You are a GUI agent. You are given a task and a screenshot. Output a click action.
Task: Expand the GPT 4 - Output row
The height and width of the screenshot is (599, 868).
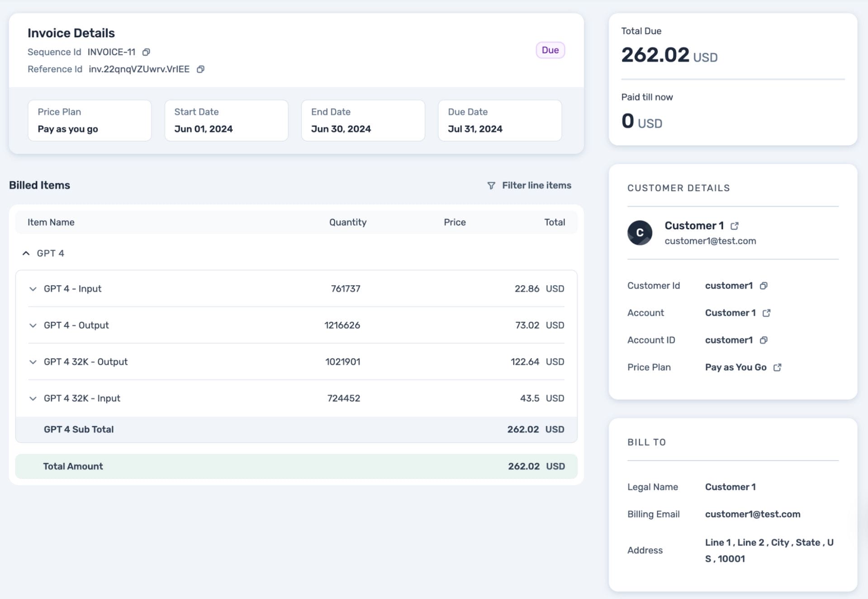click(x=33, y=325)
